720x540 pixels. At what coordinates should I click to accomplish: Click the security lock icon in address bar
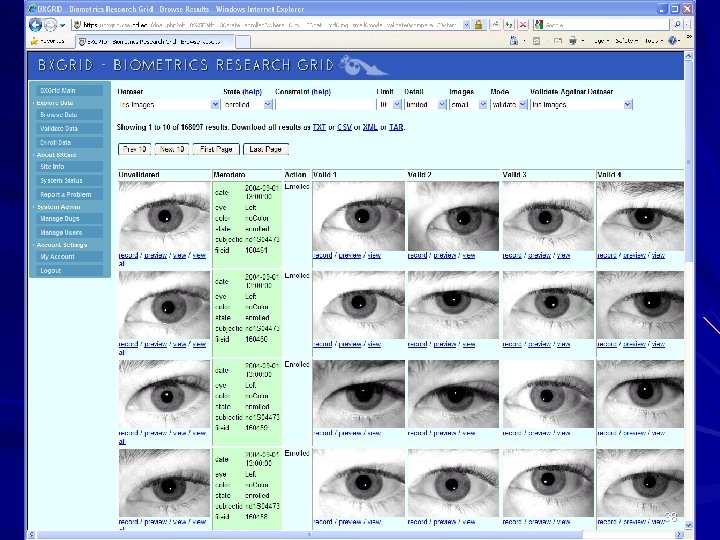click(478, 25)
